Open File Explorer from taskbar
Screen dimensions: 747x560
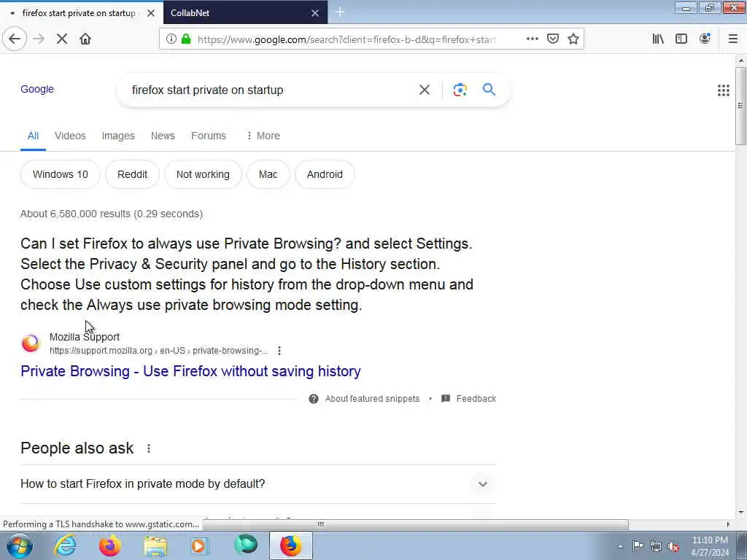[156, 545]
